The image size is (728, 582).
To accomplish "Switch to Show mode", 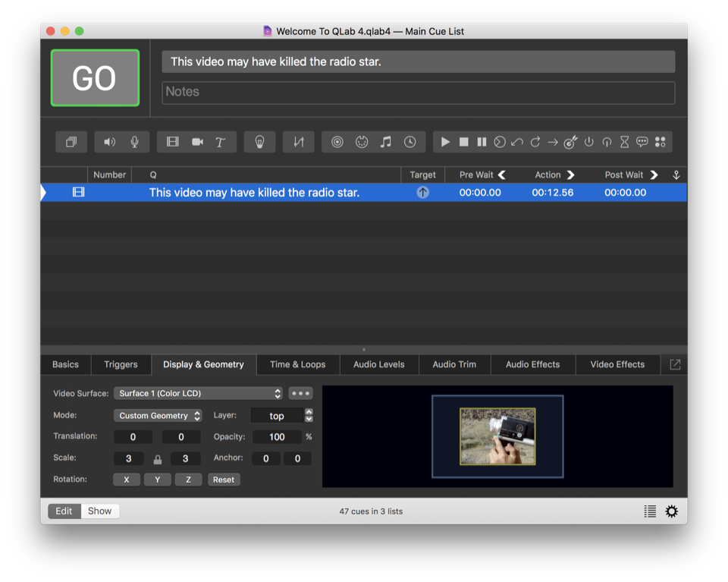I will coord(99,511).
